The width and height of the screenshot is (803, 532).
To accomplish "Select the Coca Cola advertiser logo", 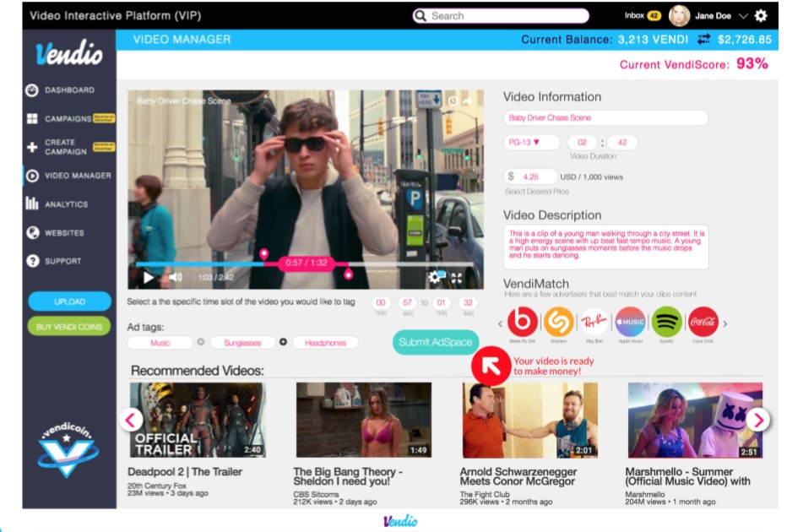I will tap(703, 322).
